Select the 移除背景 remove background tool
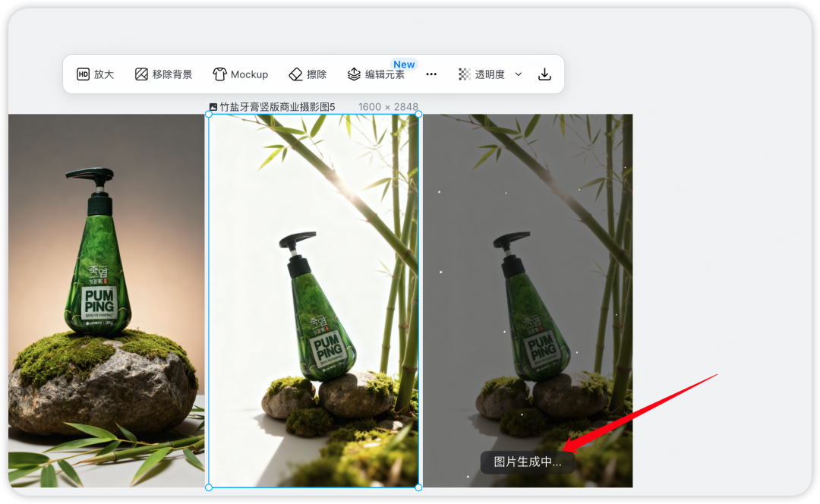The image size is (820, 504). (164, 74)
